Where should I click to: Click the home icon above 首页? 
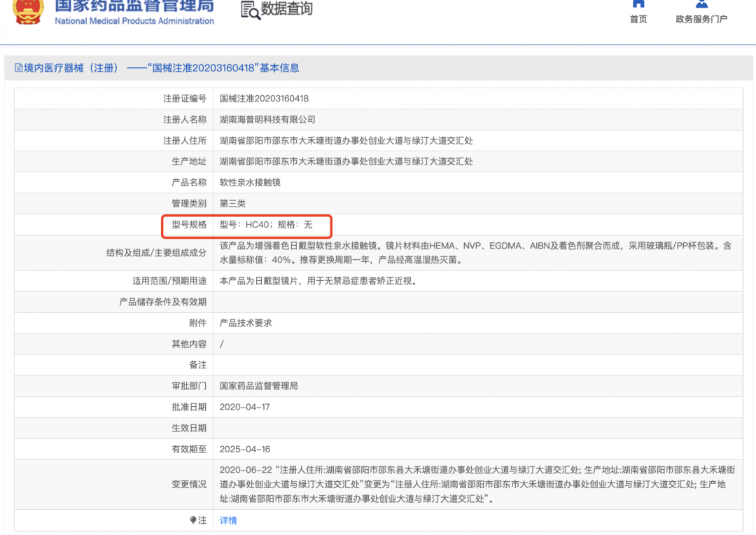pyautogui.click(x=638, y=4)
